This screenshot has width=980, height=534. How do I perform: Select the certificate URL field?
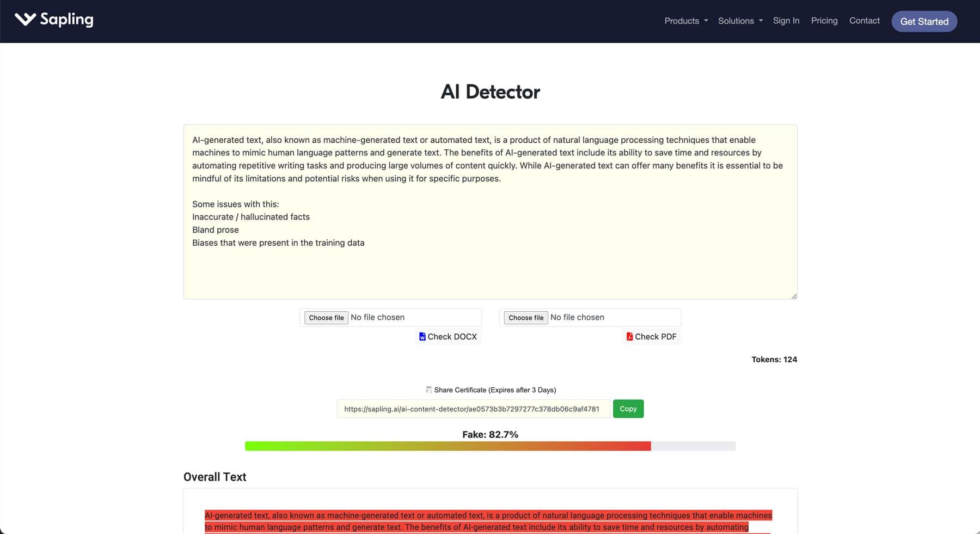pyautogui.click(x=473, y=409)
